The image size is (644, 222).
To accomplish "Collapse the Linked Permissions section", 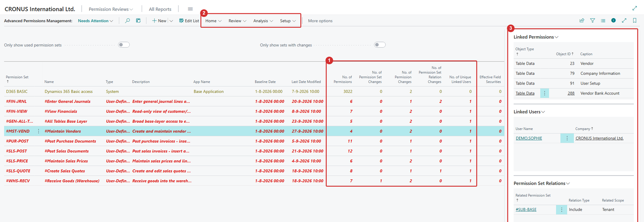I will click(536, 37).
